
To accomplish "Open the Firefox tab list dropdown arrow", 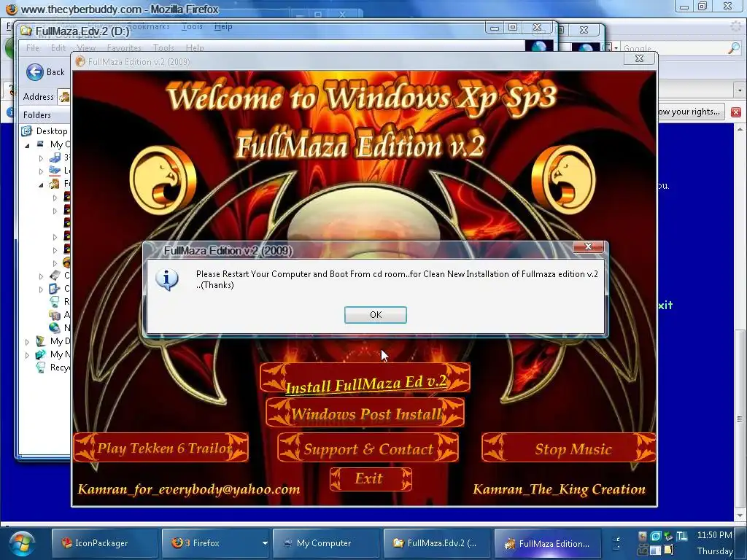I will coord(740,90).
